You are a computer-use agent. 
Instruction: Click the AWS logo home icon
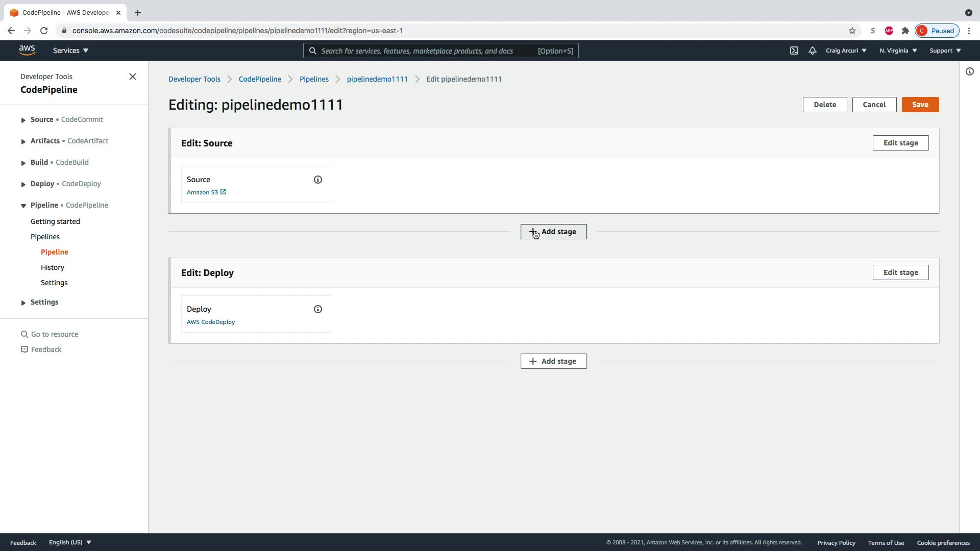pos(27,51)
